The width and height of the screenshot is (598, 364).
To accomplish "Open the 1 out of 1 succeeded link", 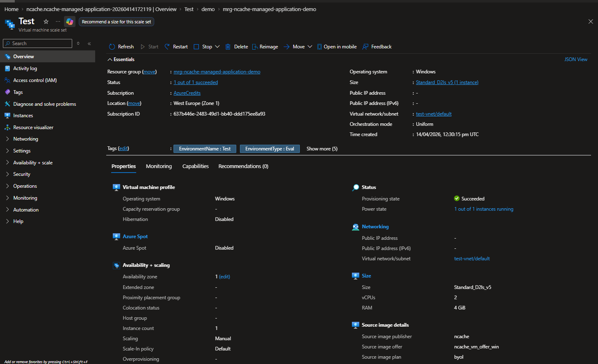I will point(196,82).
